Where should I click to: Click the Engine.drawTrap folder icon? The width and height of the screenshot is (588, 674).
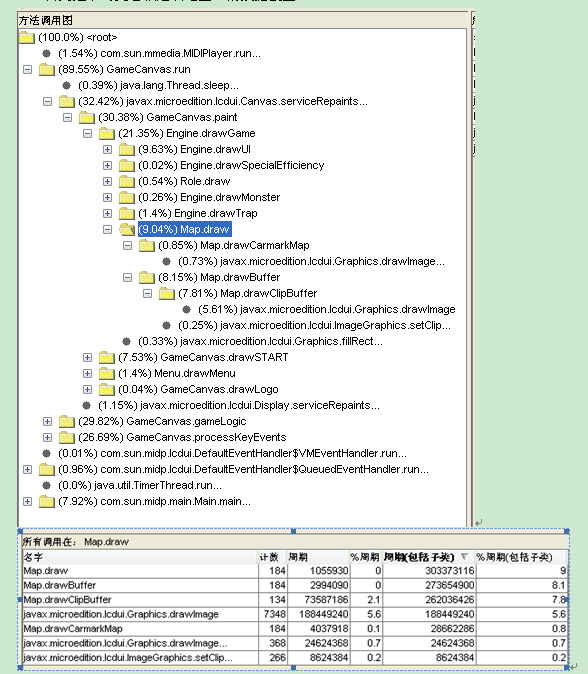126,213
